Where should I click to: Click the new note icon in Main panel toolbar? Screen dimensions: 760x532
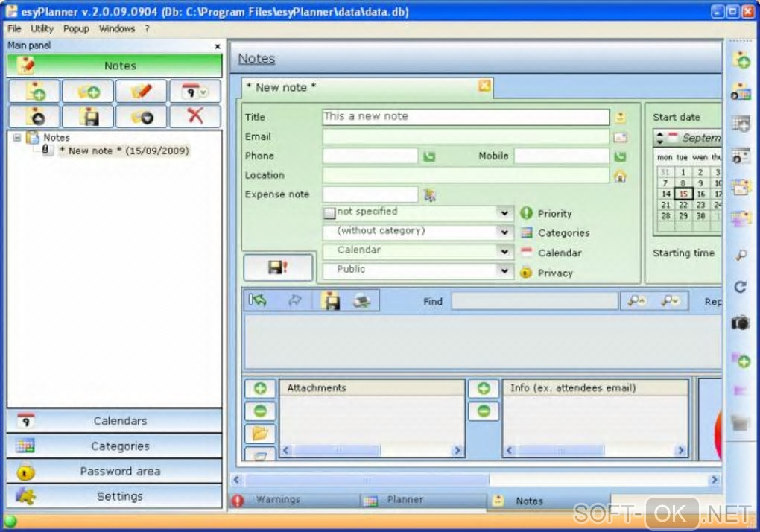35,91
